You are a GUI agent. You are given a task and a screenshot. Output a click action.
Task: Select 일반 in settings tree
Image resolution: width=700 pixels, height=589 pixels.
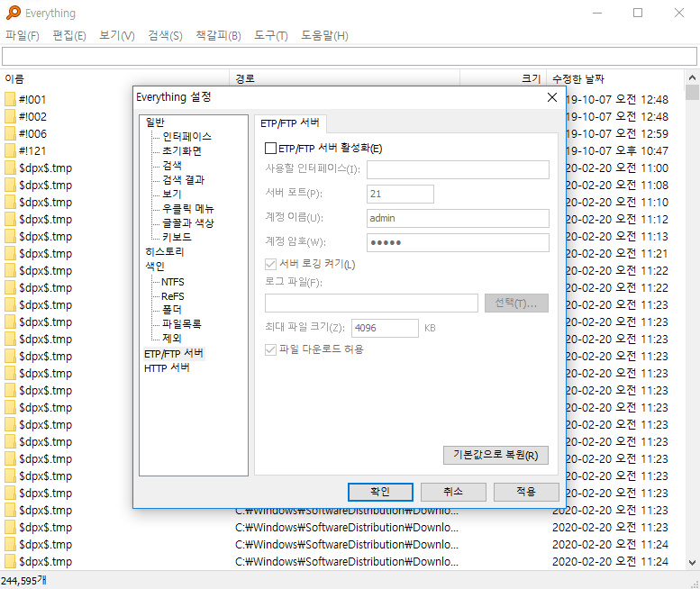(x=155, y=122)
